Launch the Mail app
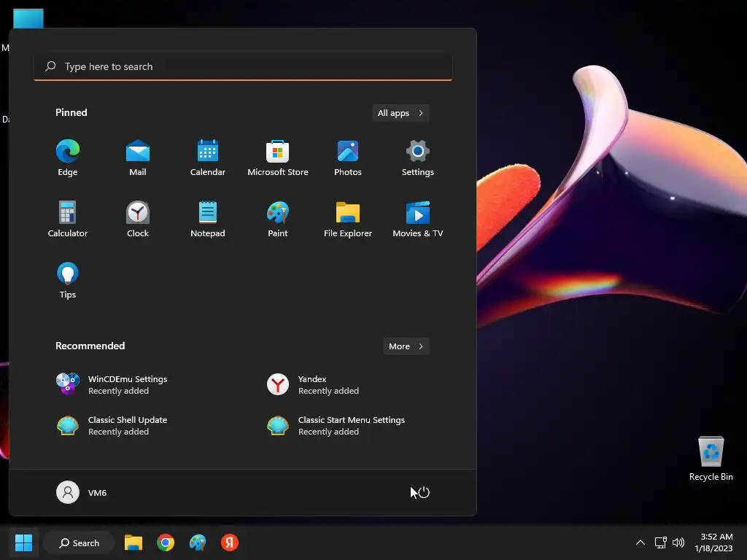The height and width of the screenshot is (560, 747). tap(138, 158)
